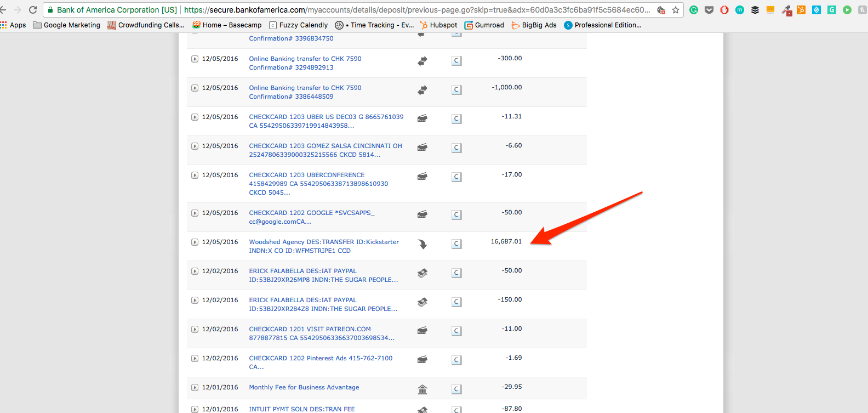This screenshot has width=868, height=413.
Task: Click cleared 'C' status for Woodshed Agency row
Action: coord(456,244)
